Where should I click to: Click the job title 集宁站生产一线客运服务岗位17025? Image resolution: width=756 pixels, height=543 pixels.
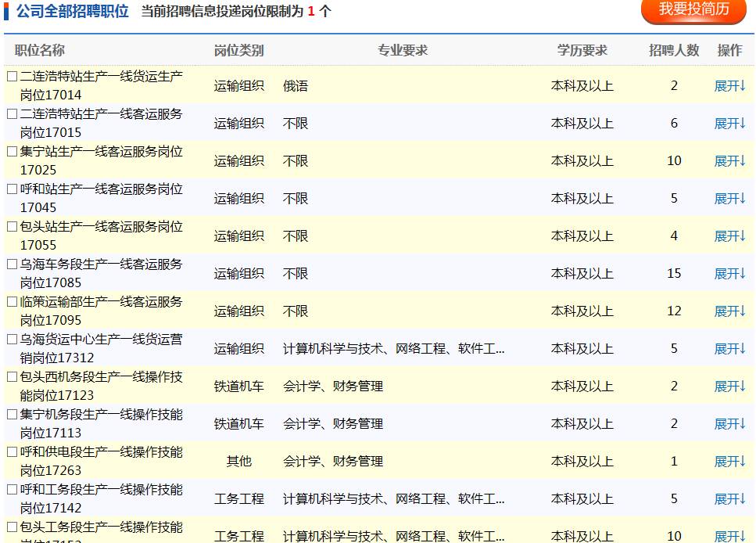tap(102, 160)
